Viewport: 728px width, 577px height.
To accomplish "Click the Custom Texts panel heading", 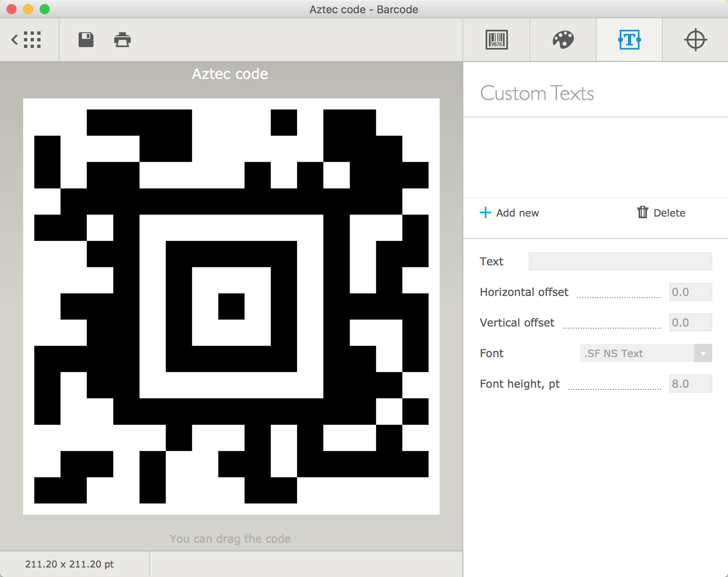I will click(x=537, y=93).
